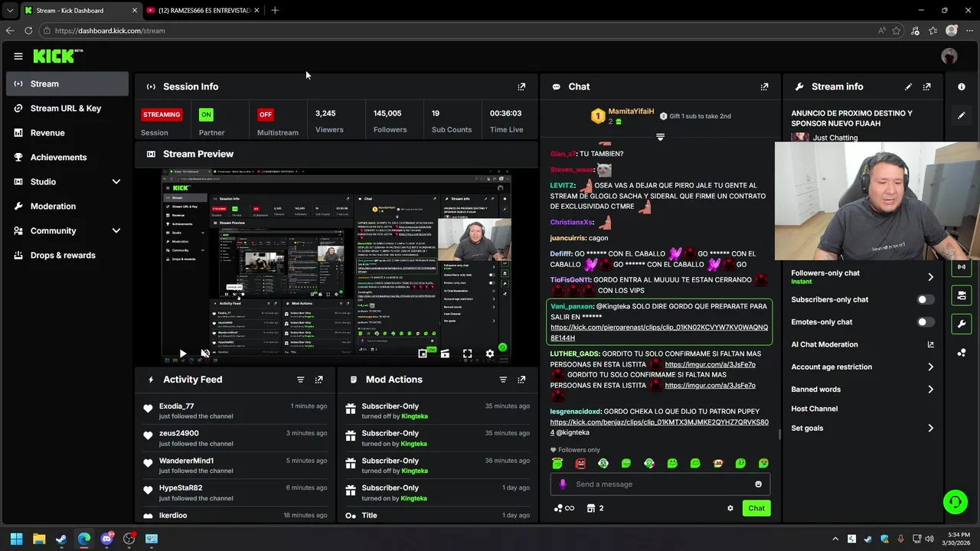Toggle Emotes-only chat

coord(926,322)
